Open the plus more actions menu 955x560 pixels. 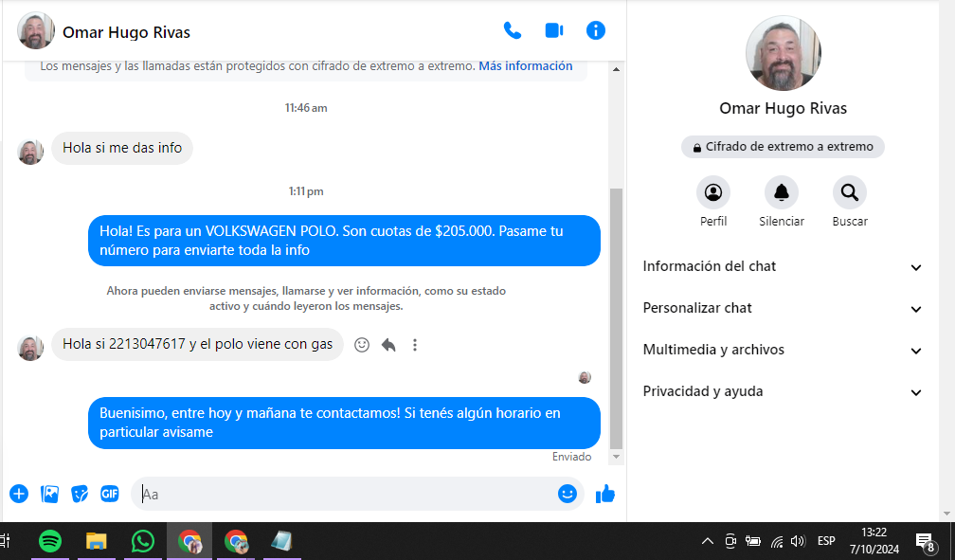(19, 494)
